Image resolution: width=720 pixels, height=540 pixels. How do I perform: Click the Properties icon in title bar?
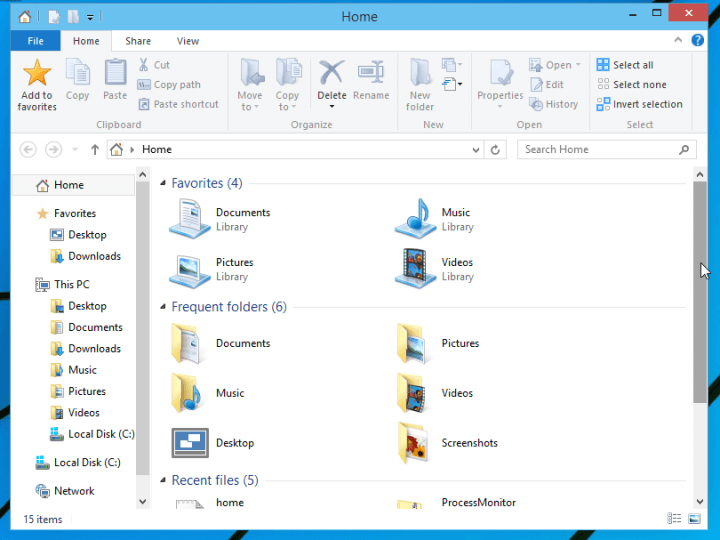54,17
